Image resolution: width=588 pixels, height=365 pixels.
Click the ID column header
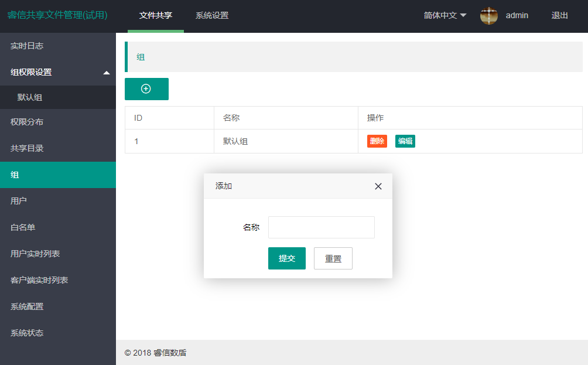pos(169,118)
